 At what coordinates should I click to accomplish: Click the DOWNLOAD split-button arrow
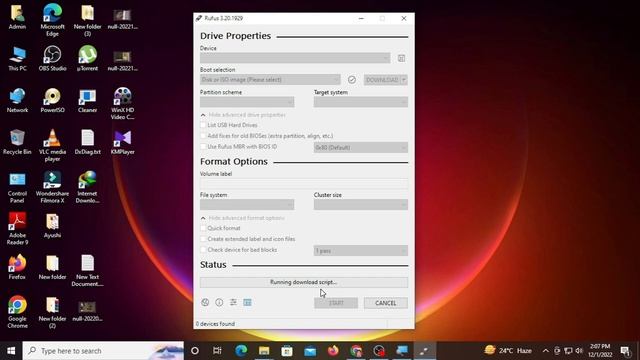click(404, 80)
